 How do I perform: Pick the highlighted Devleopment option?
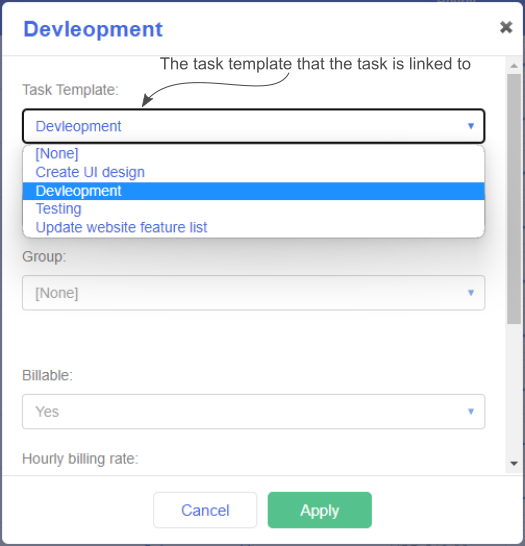253,191
